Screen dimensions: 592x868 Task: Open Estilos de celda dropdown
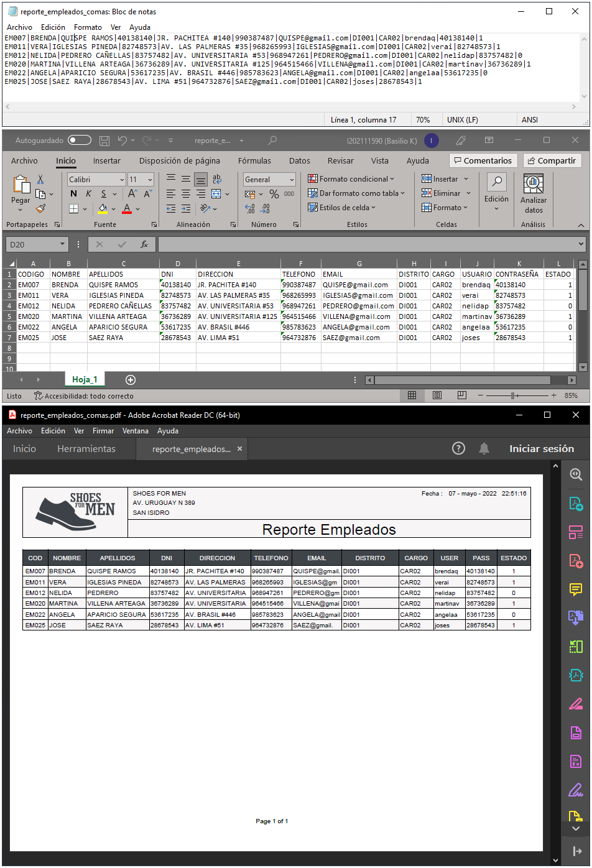[342, 208]
